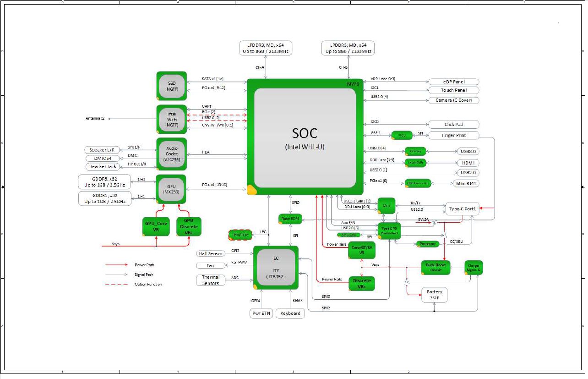Select the Option Function legend entry
Image resolution: width=588 pixels, height=379 pixels.
click(148, 284)
